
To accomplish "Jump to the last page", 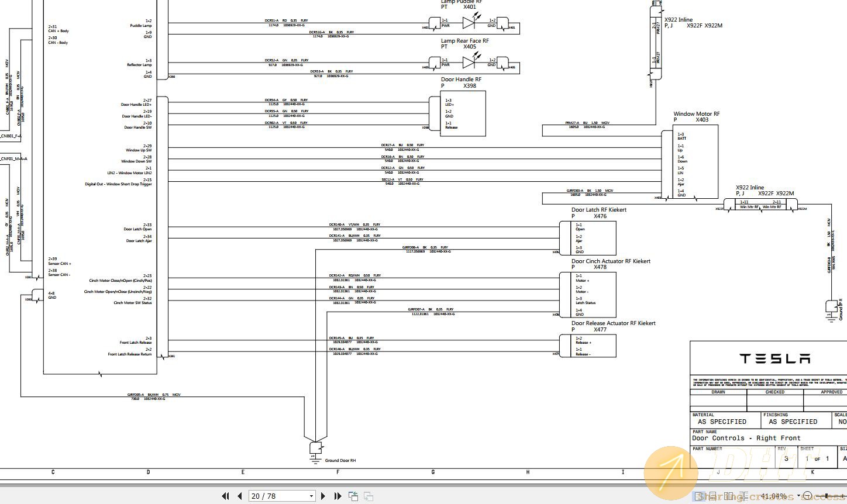I will tap(338, 496).
